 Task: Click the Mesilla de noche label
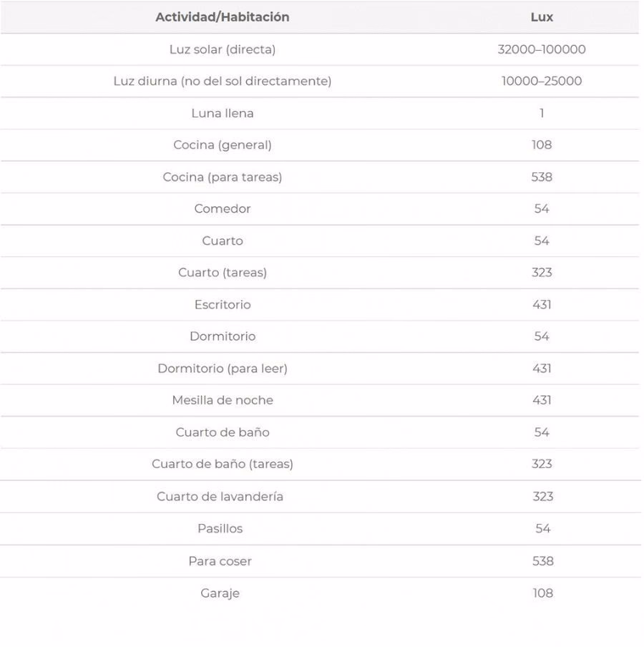pos(223,400)
